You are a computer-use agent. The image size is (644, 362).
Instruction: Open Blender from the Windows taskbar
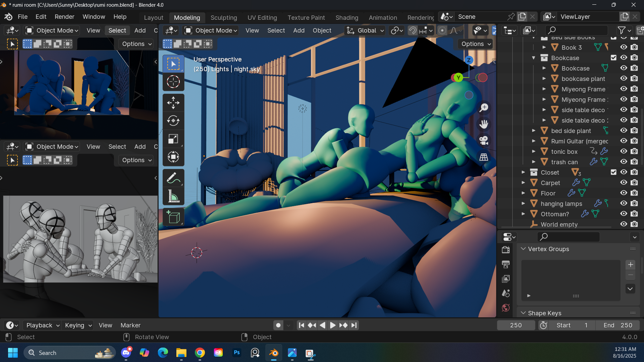click(274, 353)
